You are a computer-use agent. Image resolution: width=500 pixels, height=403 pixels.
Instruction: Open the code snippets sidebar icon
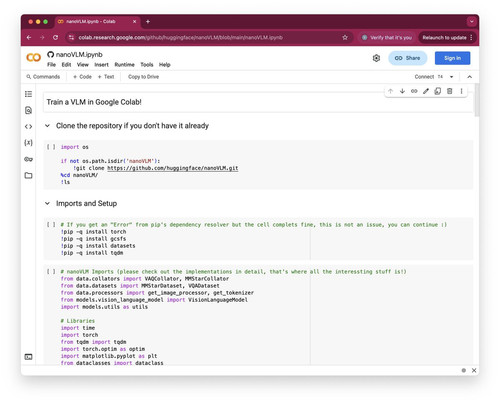point(28,127)
